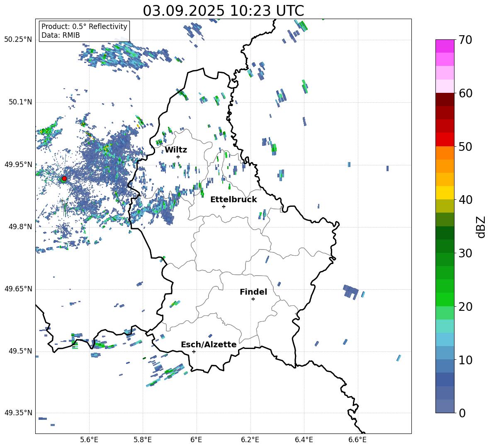Click the 40 colorbar tick value
Image resolution: width=491 pixels, height=448 pixels.
click(465, 200)
